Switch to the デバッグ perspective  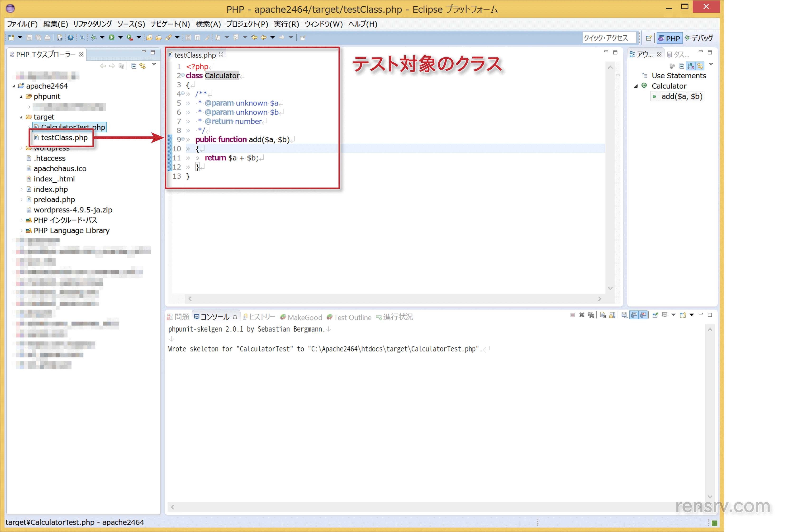(699, 38)
